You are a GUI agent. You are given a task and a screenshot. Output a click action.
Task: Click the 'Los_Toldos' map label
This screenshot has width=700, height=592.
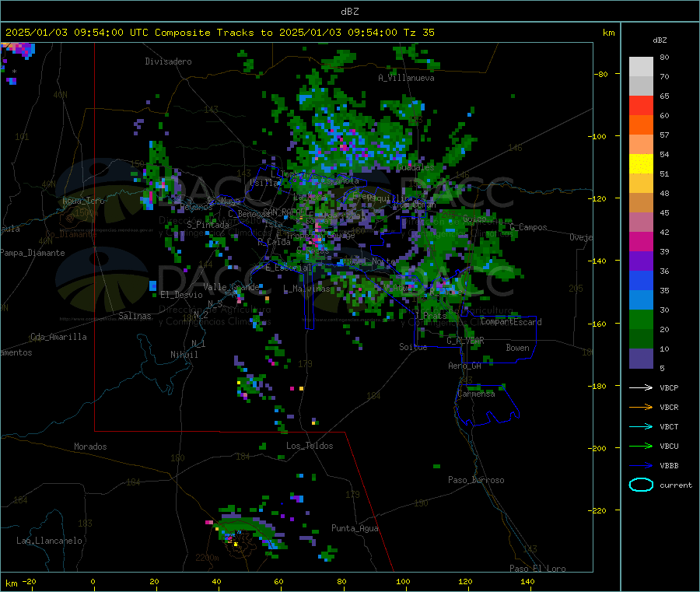tap(310, 446)
